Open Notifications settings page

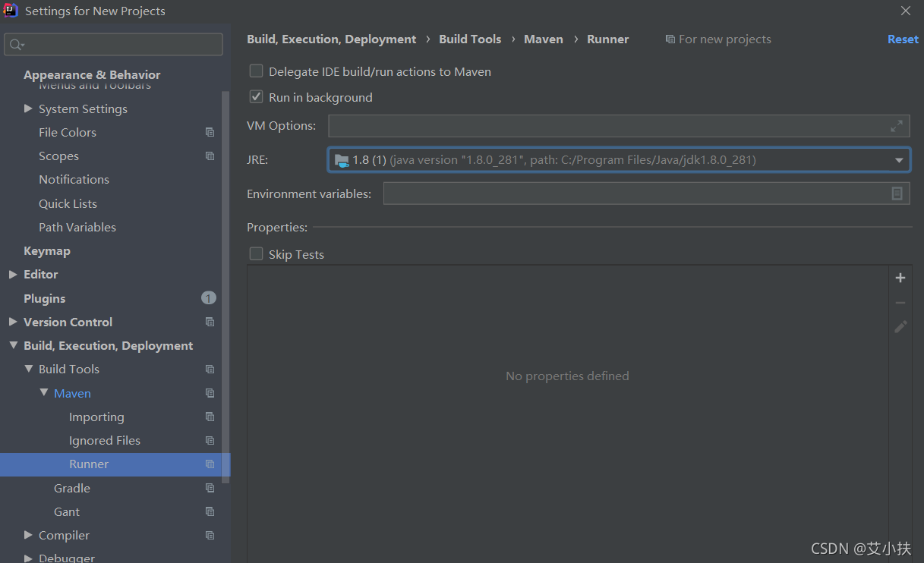point(74,179)
